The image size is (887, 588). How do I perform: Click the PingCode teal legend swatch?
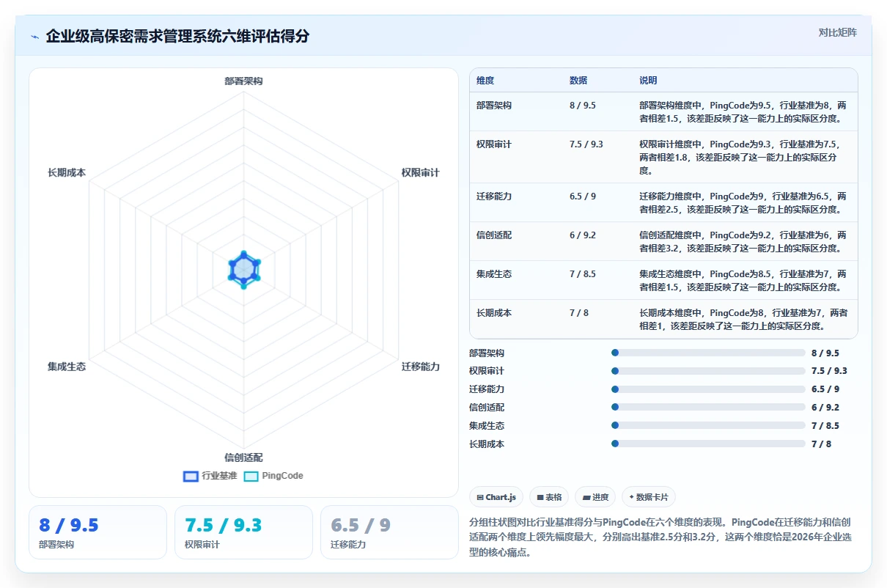click(x=251, y=476)
